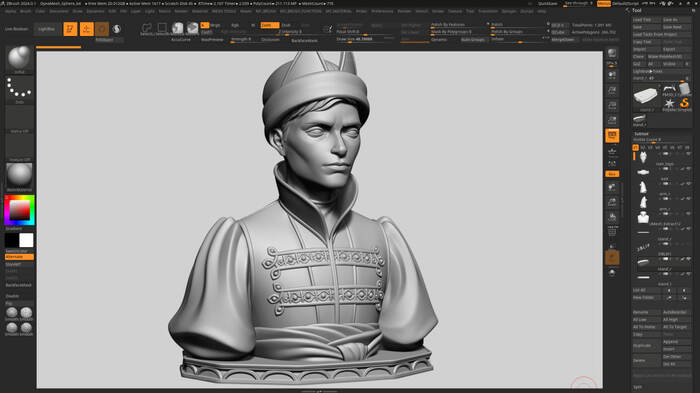Select head-shaped subtool thumbnail in list
The height and width of the screenshot is (393, 700).
tap(643, 157)
